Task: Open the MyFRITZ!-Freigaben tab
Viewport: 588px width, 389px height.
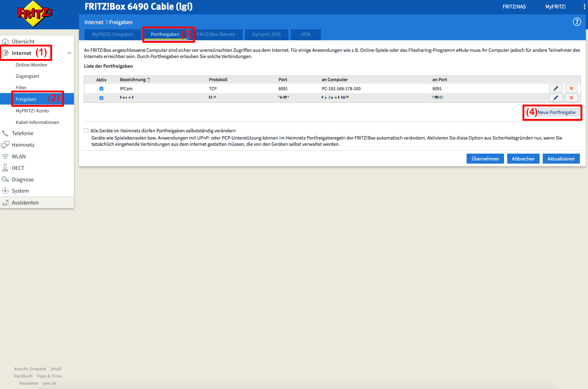Action: click(x=113, y=34)
